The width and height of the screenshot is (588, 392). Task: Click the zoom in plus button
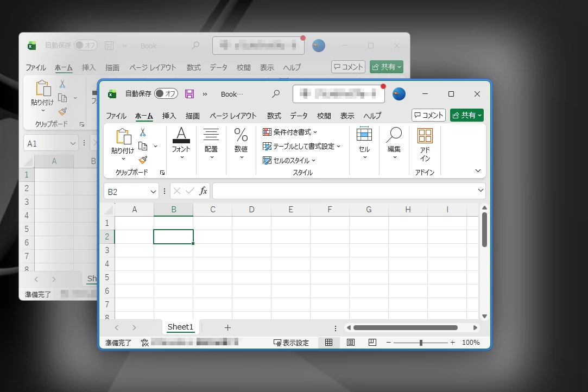pos(453,343)
